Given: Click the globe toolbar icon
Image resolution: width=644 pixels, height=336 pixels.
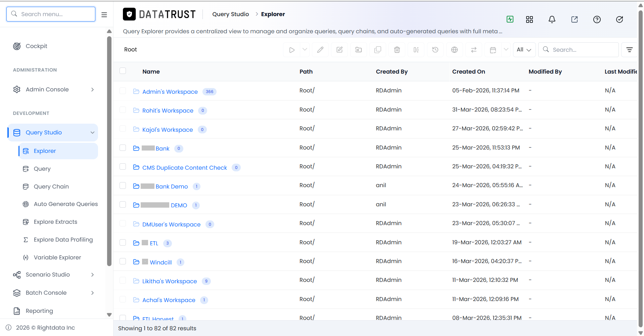Looking at the screenshot, I should 454,50.
